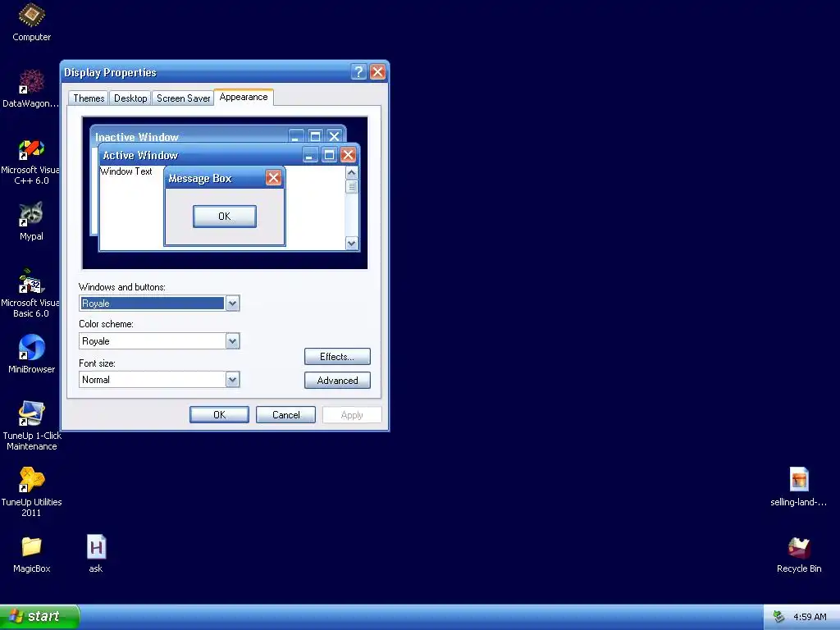Open the Start menu
Image resolution: width=840 pixels, height=630 pixels.
click(39, 617)
